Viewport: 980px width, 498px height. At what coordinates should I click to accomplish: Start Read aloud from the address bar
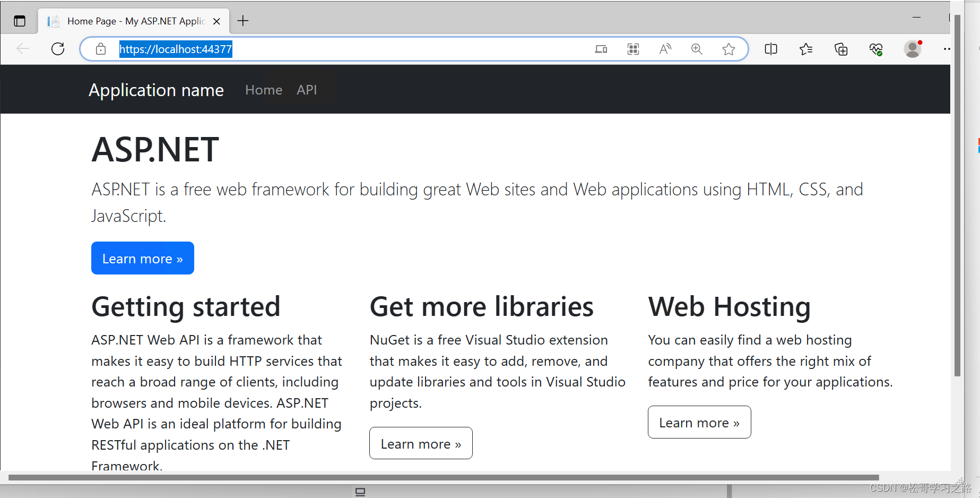click(665, 49)
